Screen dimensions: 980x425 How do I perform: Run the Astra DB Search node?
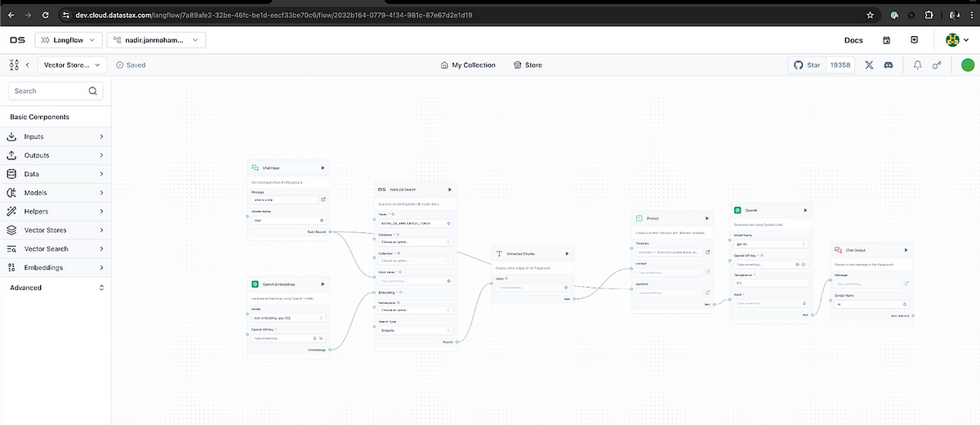(x=449, y=189)
